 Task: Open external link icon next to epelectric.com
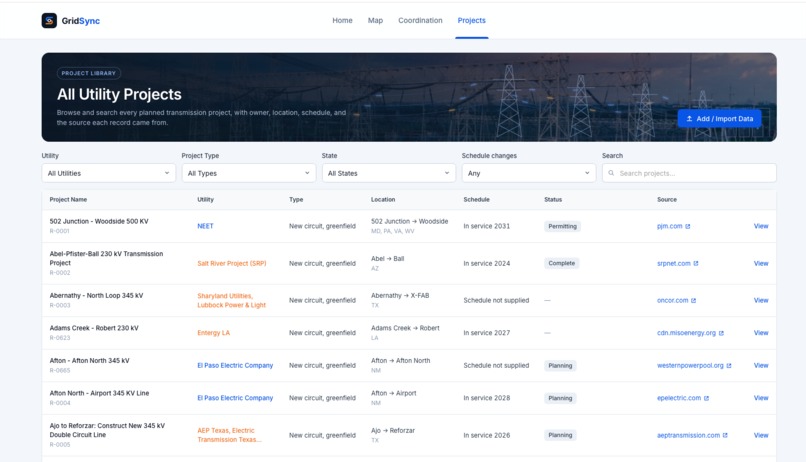(x=706, y=398)
